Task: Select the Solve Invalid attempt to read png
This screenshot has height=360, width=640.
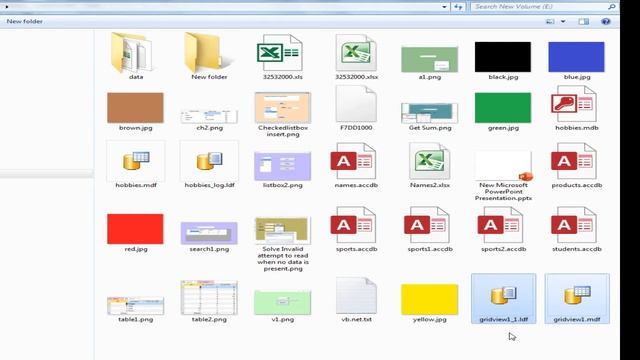Action: pos(282,231)
